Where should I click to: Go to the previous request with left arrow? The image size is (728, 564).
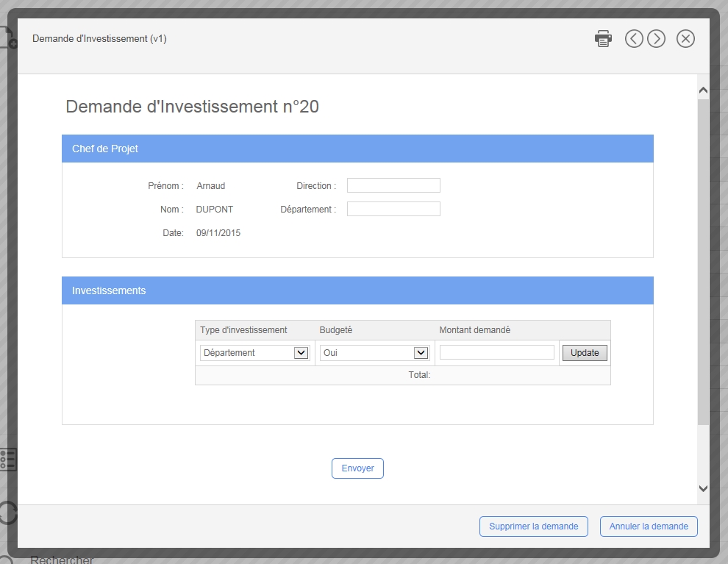(634, 39)
